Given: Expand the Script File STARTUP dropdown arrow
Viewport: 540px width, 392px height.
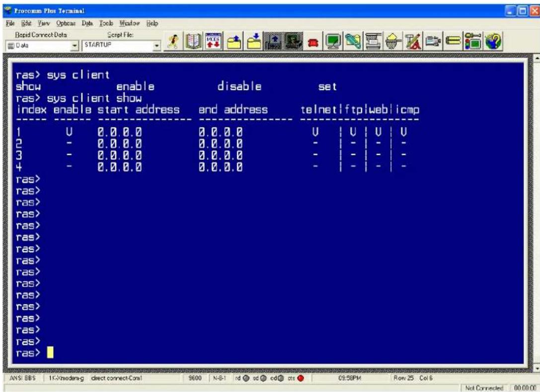Looking at the screenshot, I should [x=156, y=45].
